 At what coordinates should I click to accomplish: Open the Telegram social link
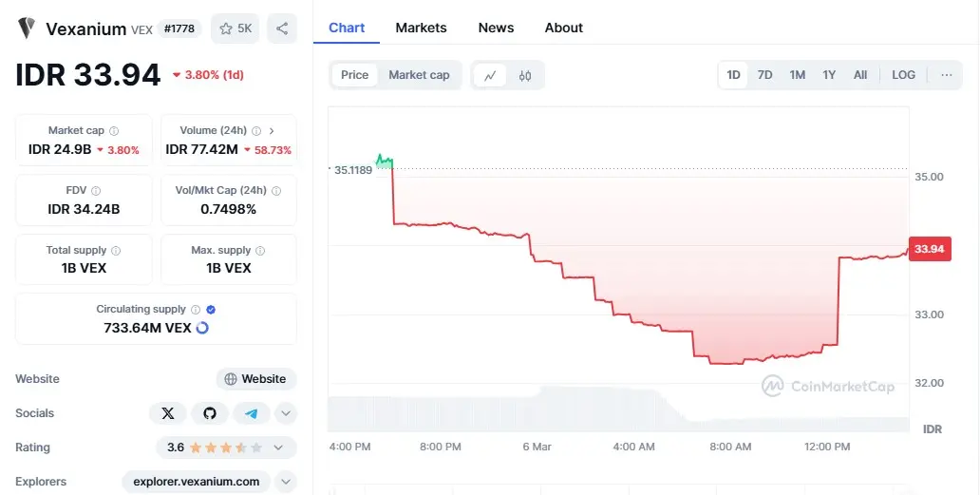point(252,413)
